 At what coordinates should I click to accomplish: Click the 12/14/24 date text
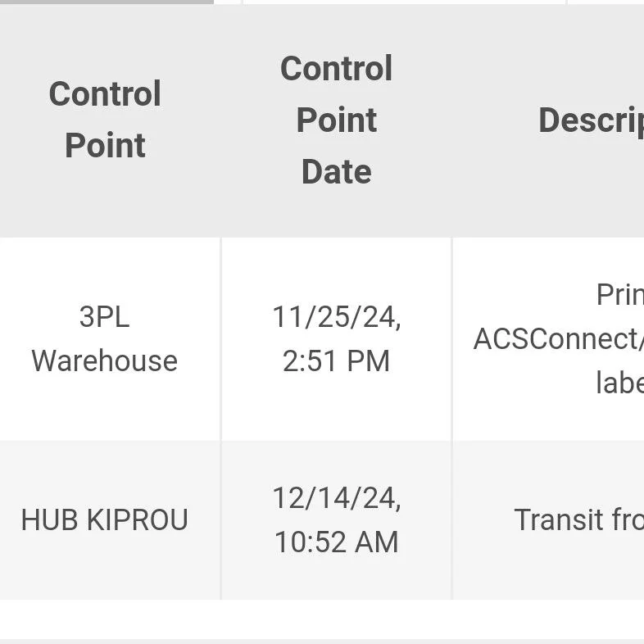(x=336, y=498)
